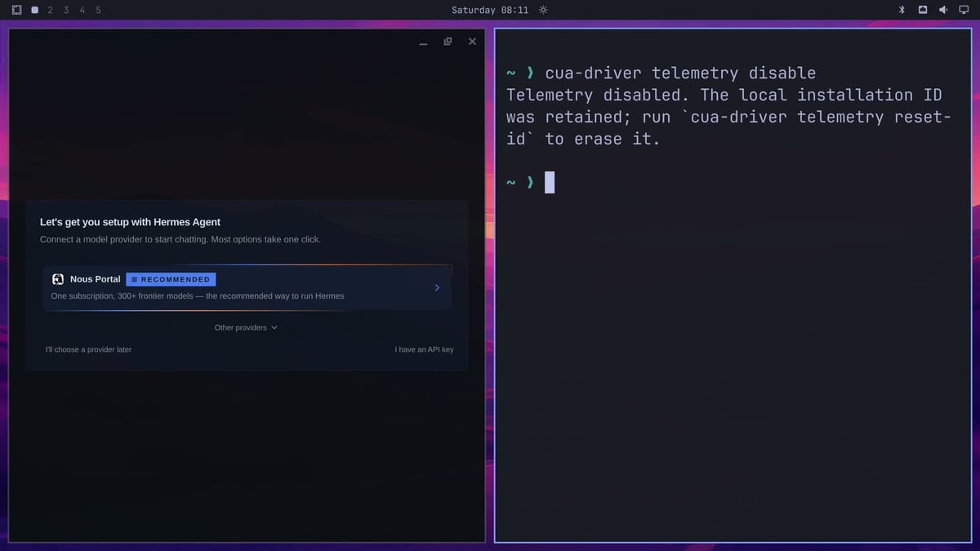
Task: Click the sun brightness icon beside clock
Action: [x=543, y=10]
